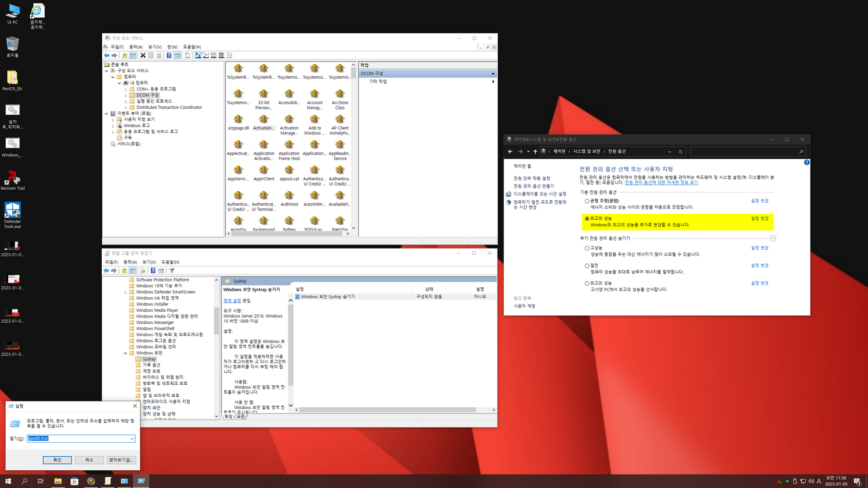Open 동작(A) menu in Group Policy Editor

[130, 262]
